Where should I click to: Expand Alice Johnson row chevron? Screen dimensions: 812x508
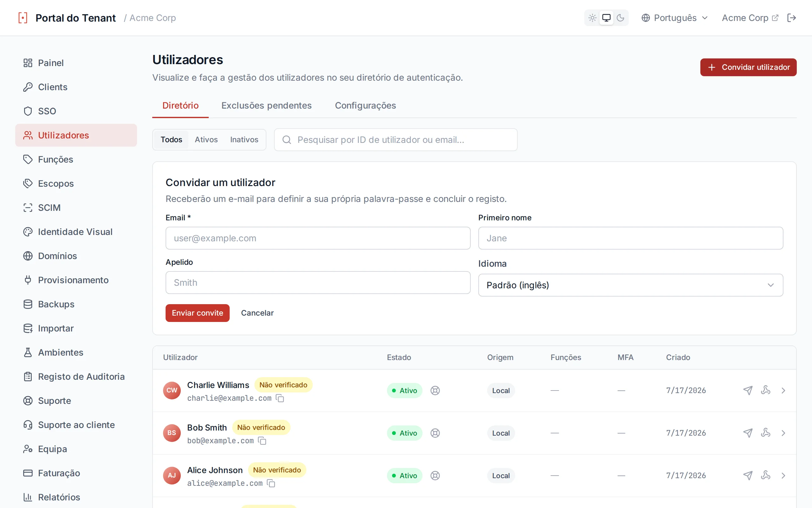tap(783, 475)
